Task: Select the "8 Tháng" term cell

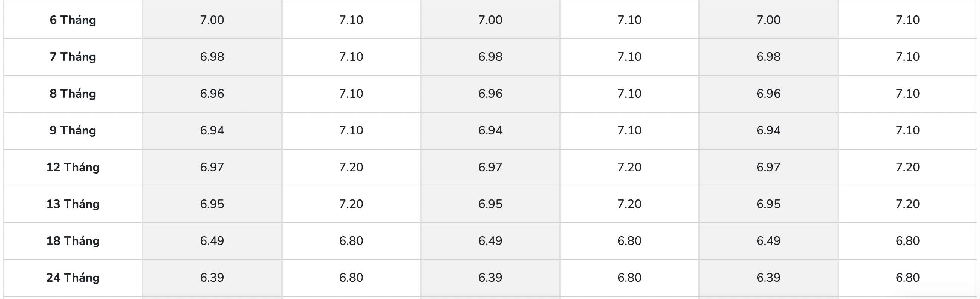Action: pyautogui.click(x=73, y=94)
